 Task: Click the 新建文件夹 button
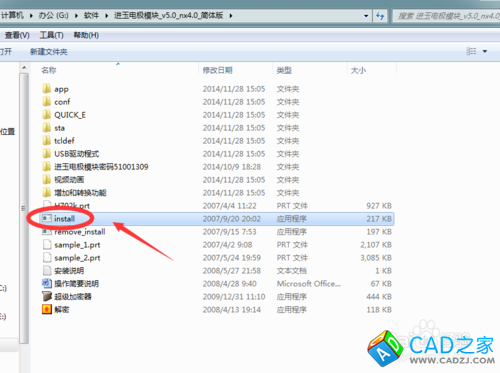49,52
